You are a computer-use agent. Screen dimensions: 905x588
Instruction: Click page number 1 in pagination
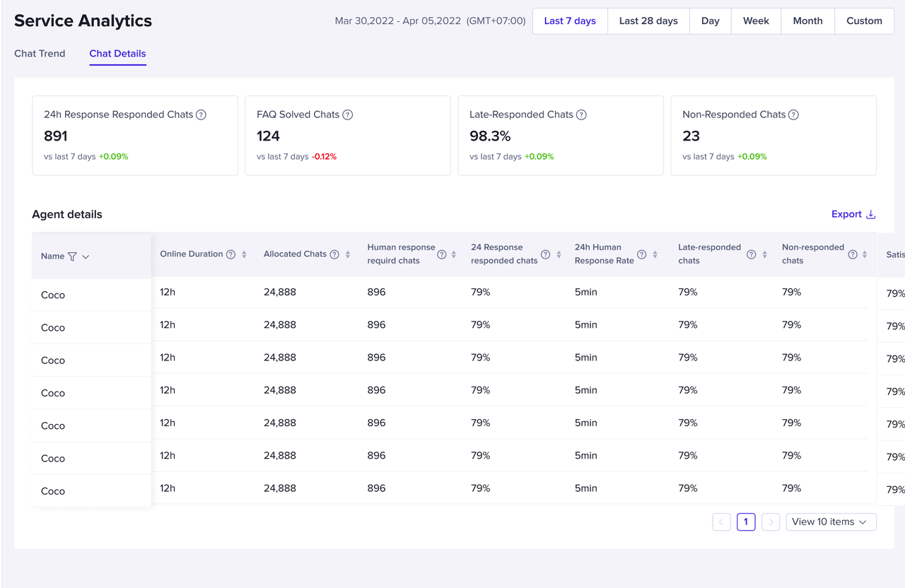(746, 522)
